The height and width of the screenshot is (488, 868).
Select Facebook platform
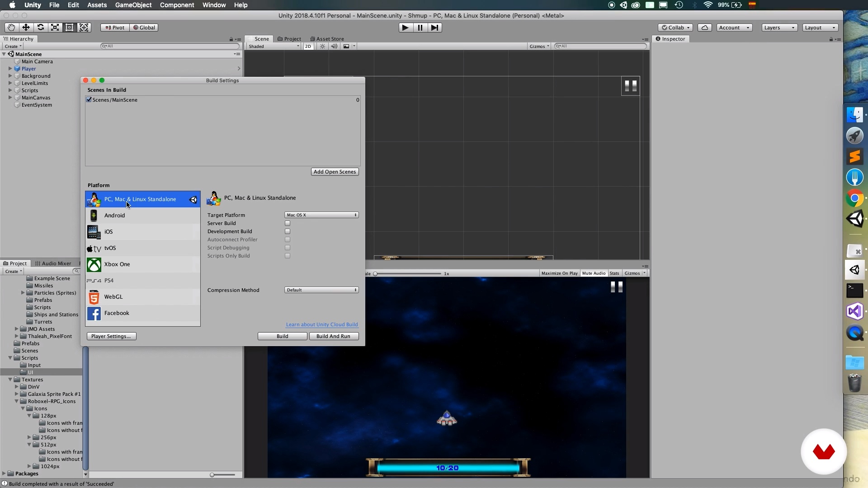point(143,313)
